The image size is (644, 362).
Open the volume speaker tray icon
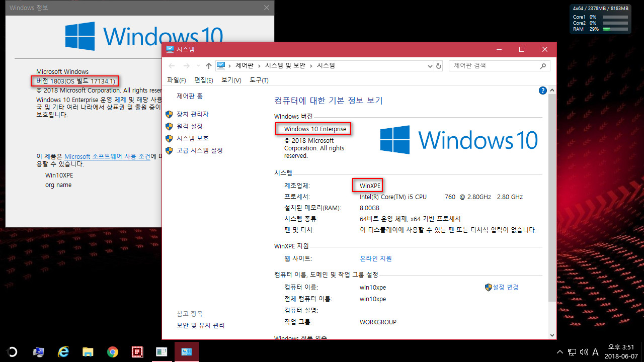[584, 352]
